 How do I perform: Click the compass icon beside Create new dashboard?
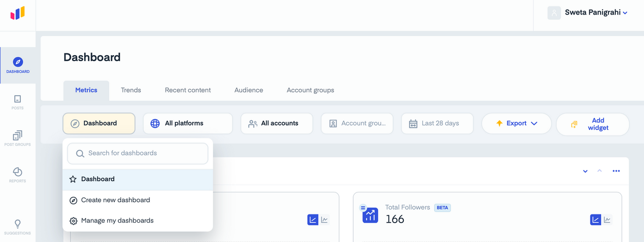73,200
